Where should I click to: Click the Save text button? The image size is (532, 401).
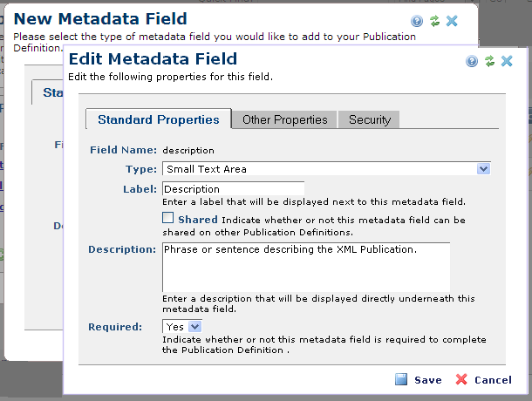[427, 380]
